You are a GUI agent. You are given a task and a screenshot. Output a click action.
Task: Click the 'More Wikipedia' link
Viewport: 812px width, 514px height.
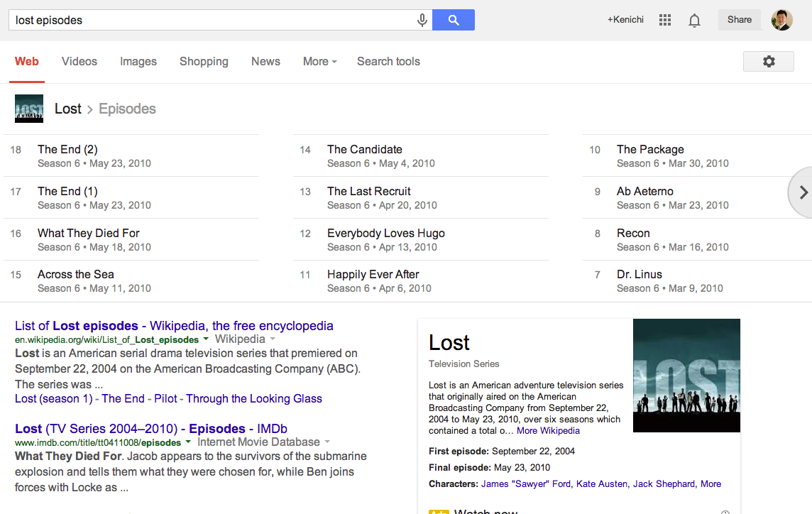[x=549, y=430]
